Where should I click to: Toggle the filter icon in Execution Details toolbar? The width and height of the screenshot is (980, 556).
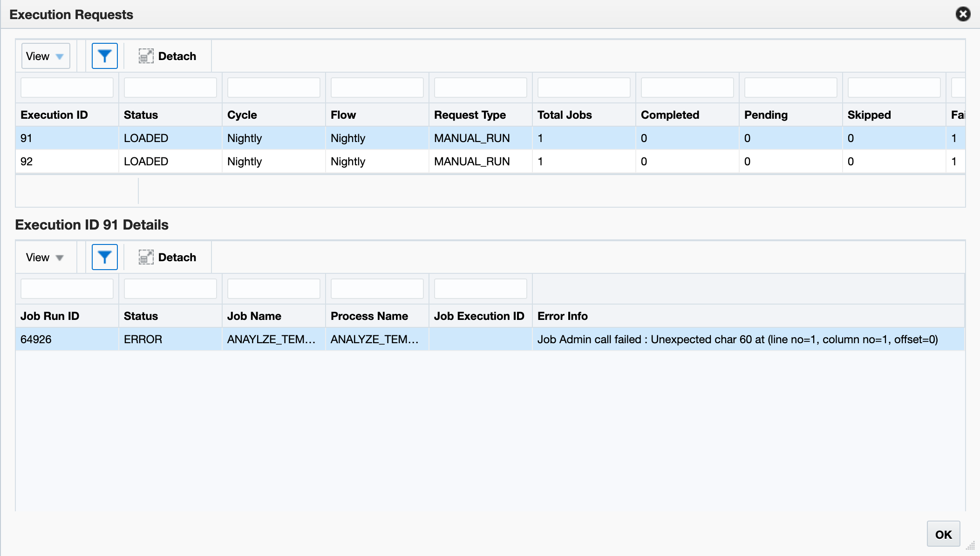[x=104, y=257]
